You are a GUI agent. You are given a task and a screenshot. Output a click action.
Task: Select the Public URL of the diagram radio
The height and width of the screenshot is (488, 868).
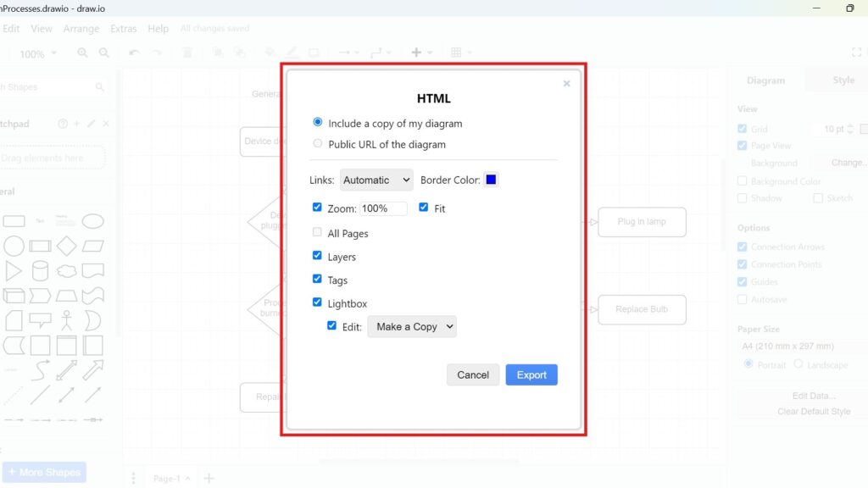[x=318, y=143]
